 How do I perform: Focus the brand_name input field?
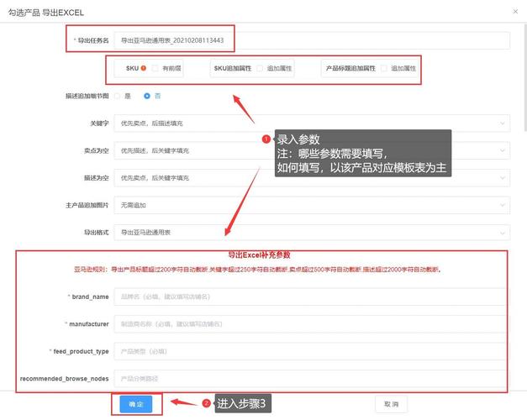[311, 297]
